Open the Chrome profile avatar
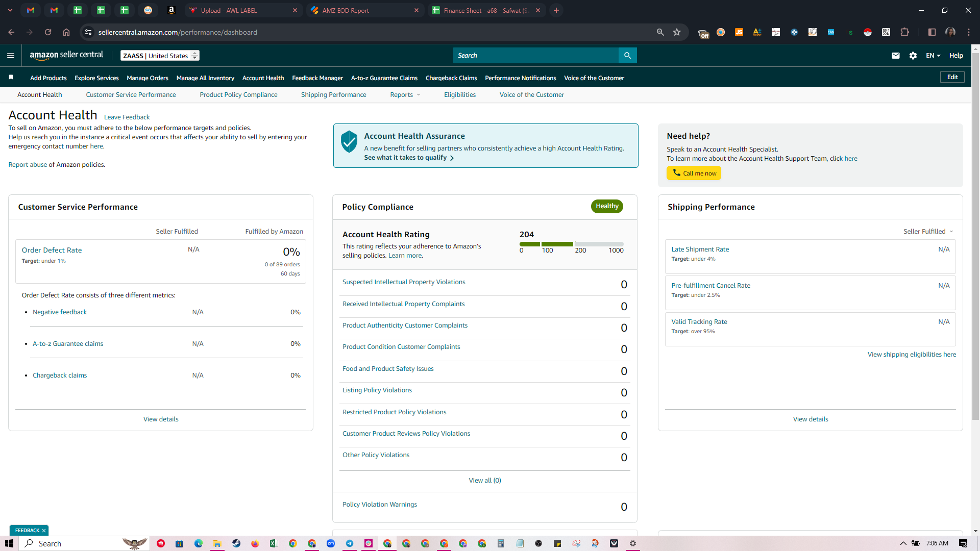980x551 pixels. pyautogui.click(x=950, y=32)
